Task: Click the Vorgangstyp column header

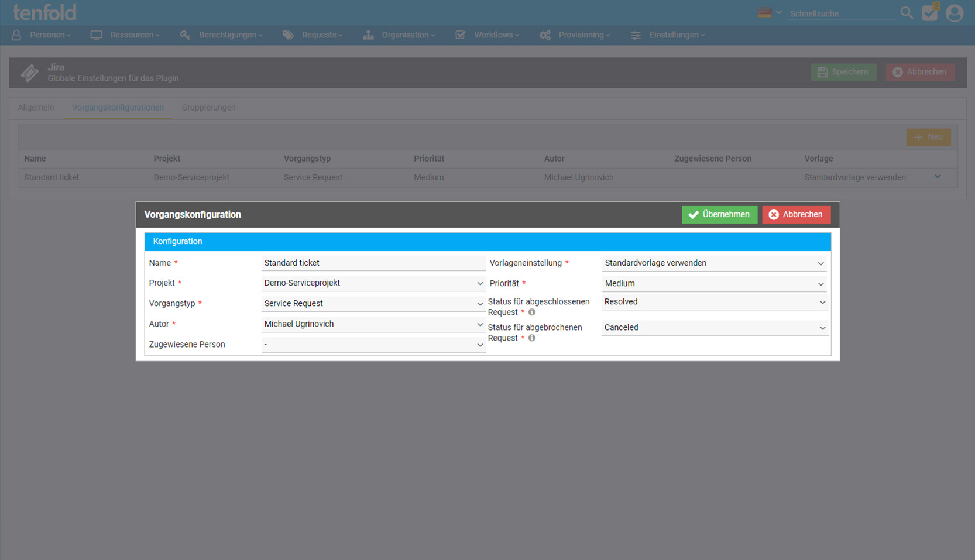Action: (x=307, y=159)
